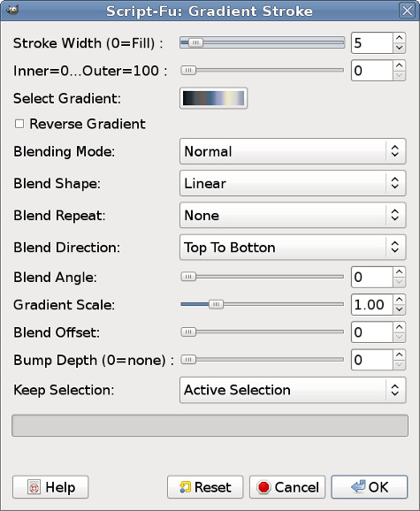Increase Inner/Outer value with up arrow
Viewport: 420px width, 511px height.
(399, 65)
